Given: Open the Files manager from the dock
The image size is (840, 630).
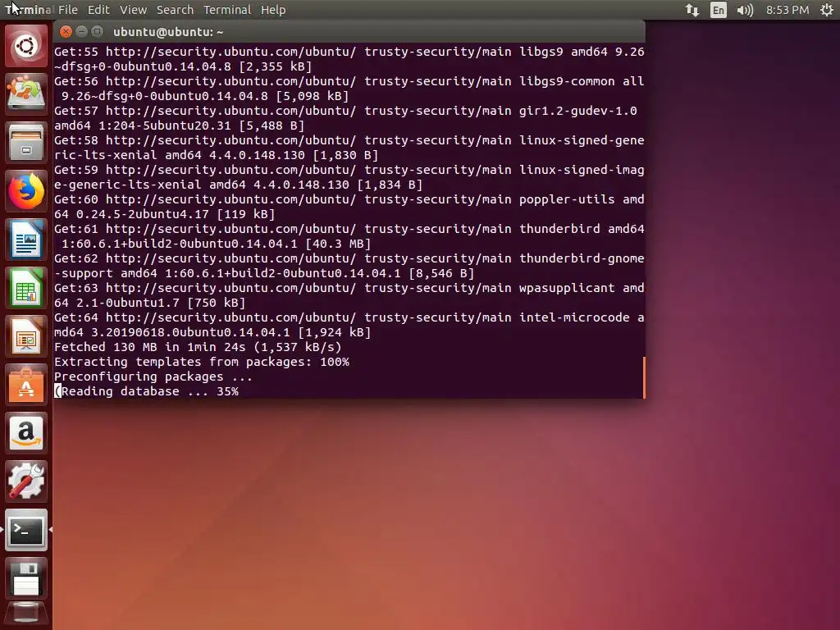Looking at the screenshot, I should (x=26, y=143).
